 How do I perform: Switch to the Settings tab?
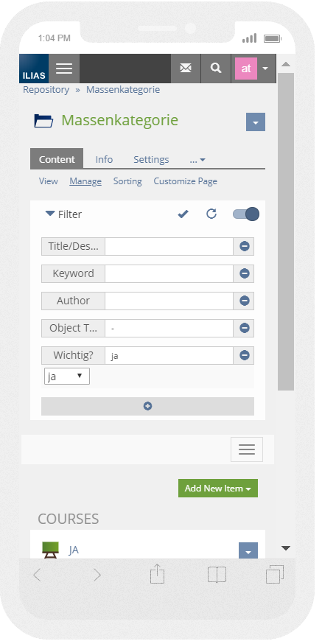(151, 159)
